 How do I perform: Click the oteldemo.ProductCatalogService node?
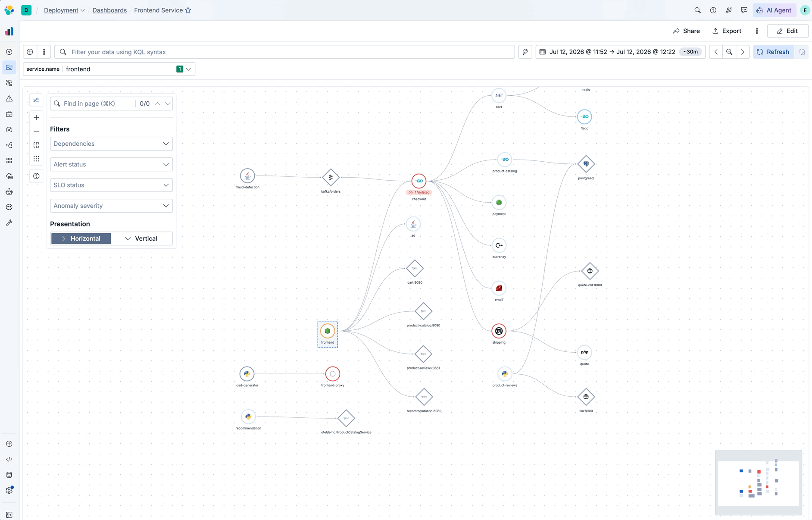tap(346, 418)
